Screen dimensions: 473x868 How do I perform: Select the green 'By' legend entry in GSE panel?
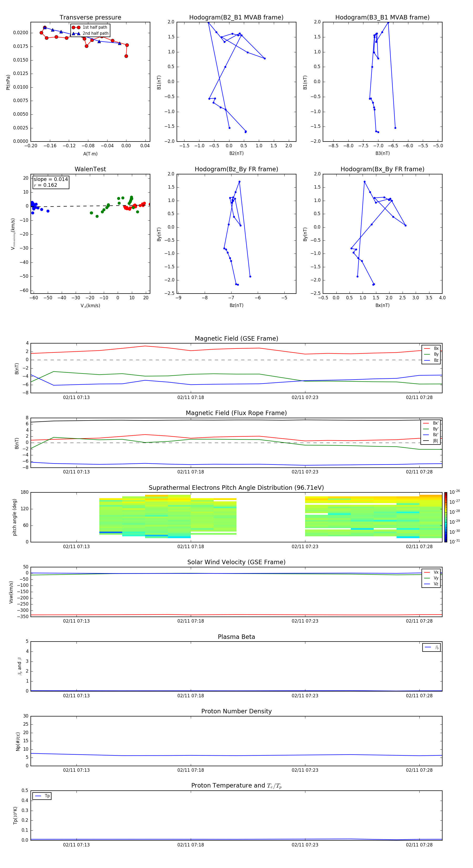point(431,354)
